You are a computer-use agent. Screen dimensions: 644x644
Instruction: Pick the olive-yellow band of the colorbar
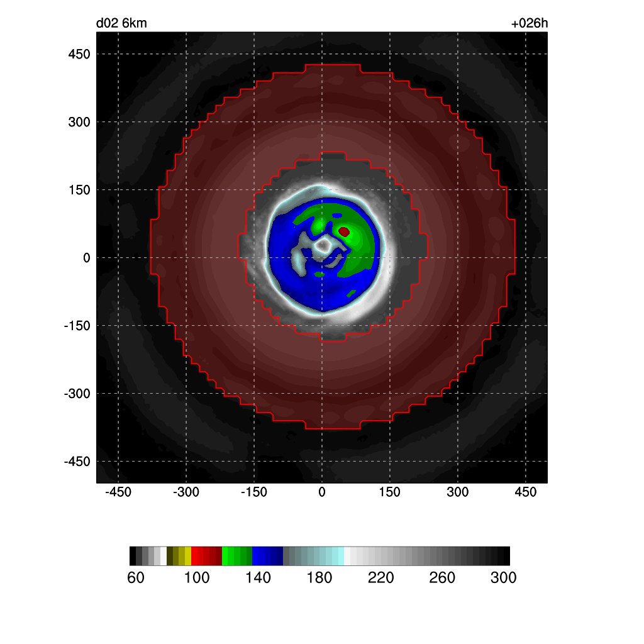point(179,556)
